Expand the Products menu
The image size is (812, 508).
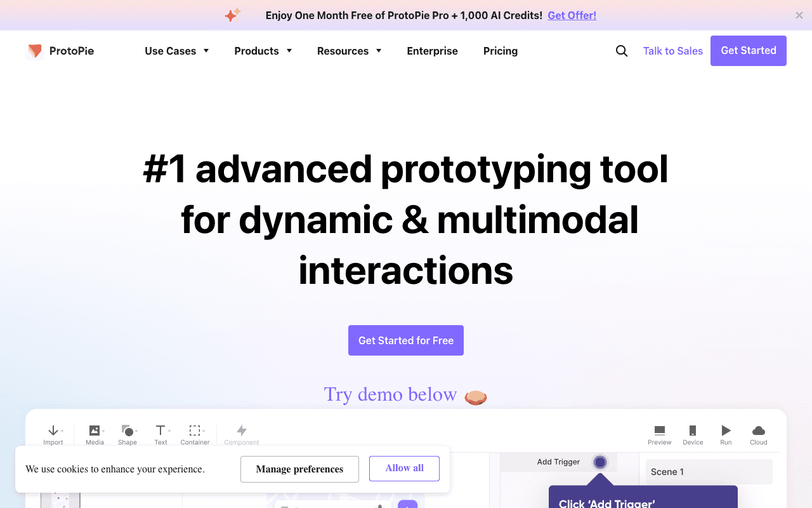tap(263, 51)
